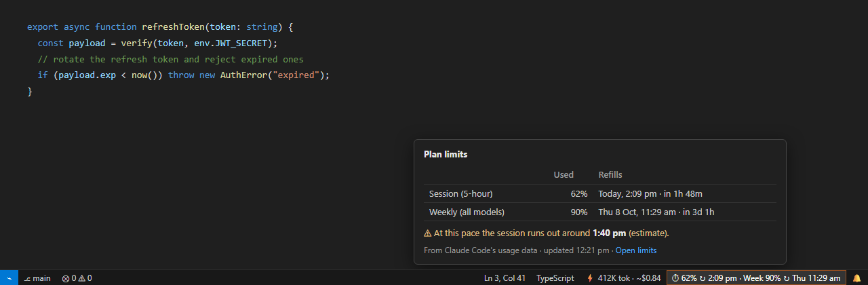Screen dimensions: 868x285
Task: Select the Weekly (all models) row label
Action: point(467,212)
